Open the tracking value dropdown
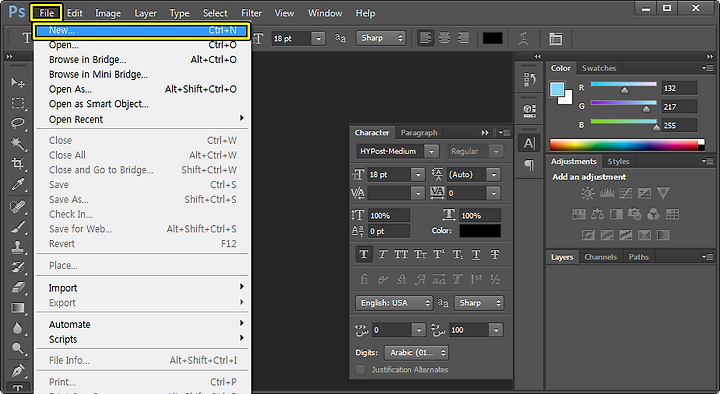 point(494,193)
